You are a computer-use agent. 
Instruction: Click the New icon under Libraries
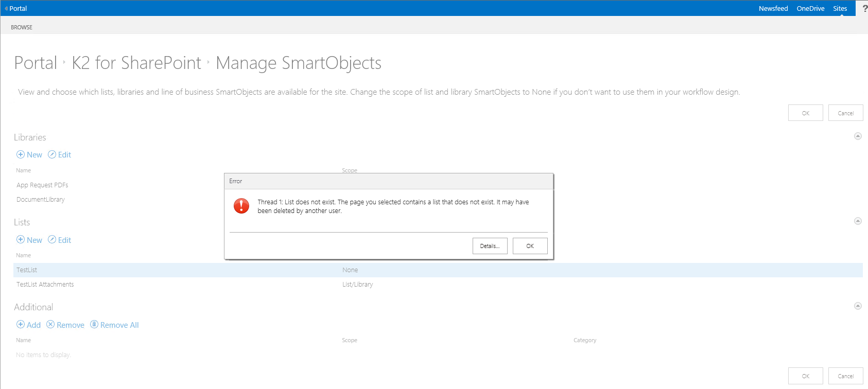point(21,154)
